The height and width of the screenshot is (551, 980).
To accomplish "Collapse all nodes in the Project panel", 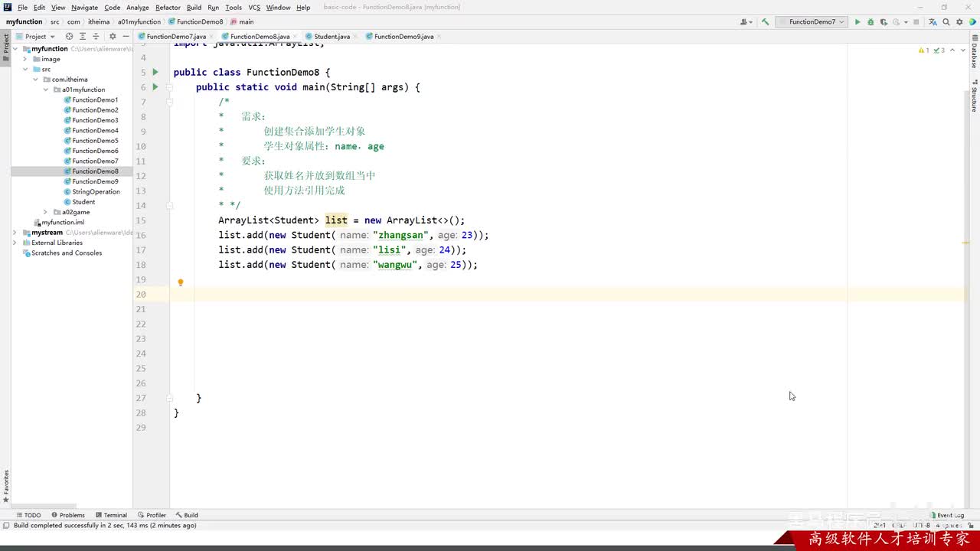I will click(x=96, y=36).
